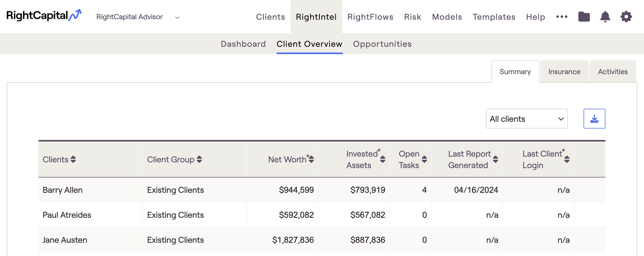
Task: Sort by Net Worth column arrows
Action: pyautogui.click(x=311, y=159)
